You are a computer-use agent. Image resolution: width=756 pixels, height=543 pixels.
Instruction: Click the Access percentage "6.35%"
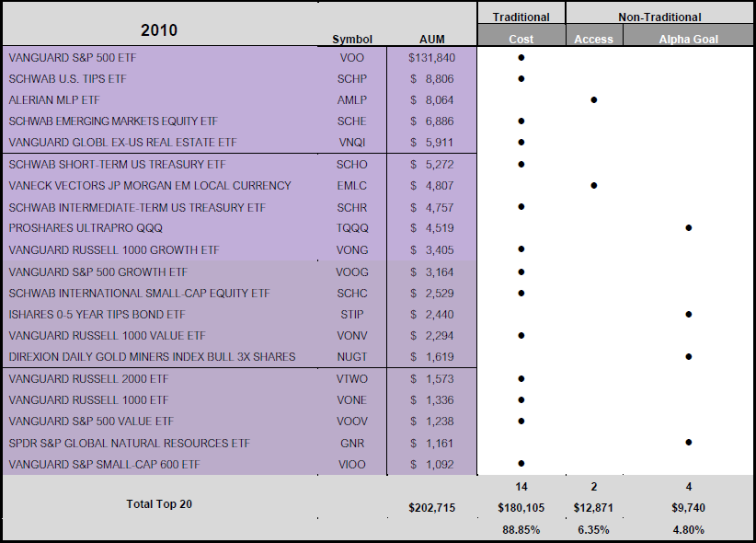pos(593,530)
